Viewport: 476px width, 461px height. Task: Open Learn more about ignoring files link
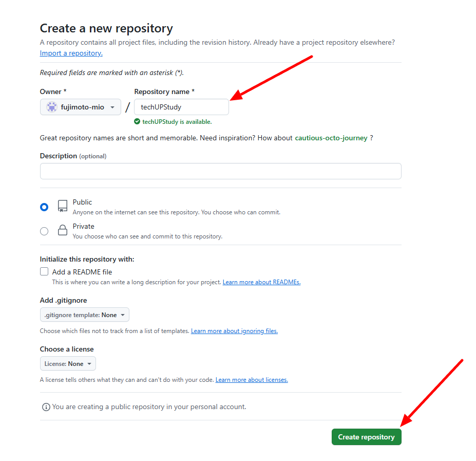tap(234, 331)
